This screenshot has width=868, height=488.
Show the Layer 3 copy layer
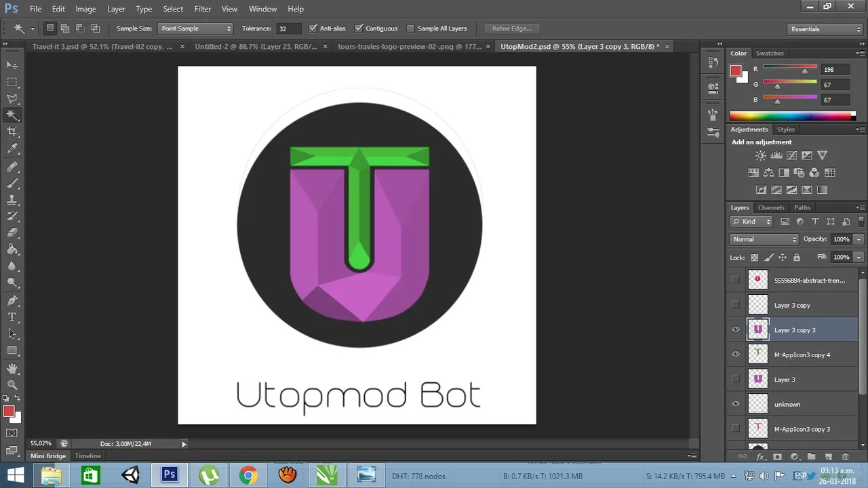[736, 305]
